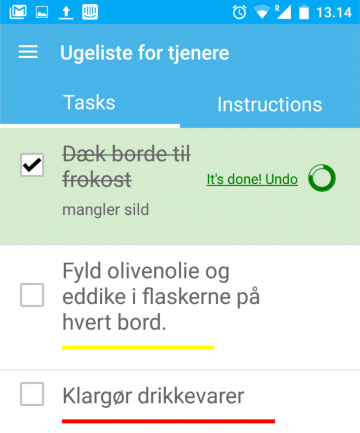Uncheck the Dæk borde til frokost task

(x=32, y=165)
